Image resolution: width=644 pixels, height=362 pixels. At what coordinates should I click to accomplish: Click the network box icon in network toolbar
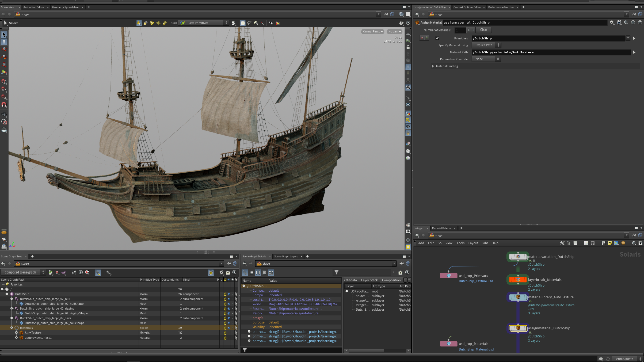(x=603, y=243)
